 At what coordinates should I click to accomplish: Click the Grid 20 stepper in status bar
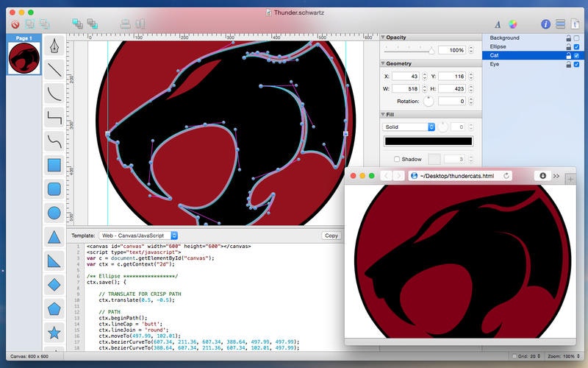(539, 356)
